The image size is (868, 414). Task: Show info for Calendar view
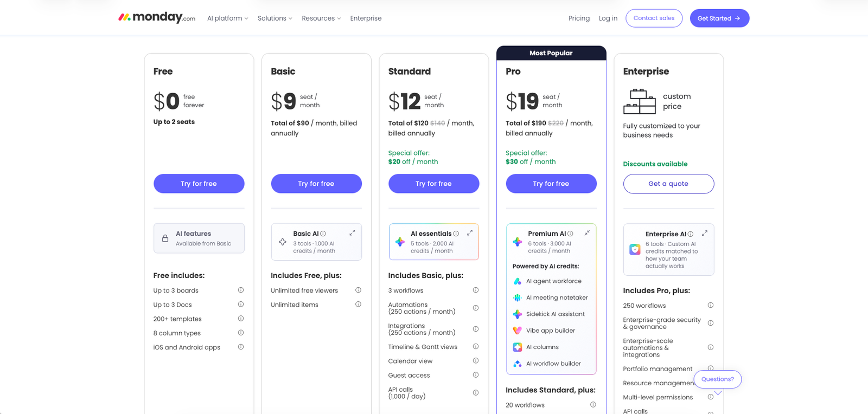(476, 360)
